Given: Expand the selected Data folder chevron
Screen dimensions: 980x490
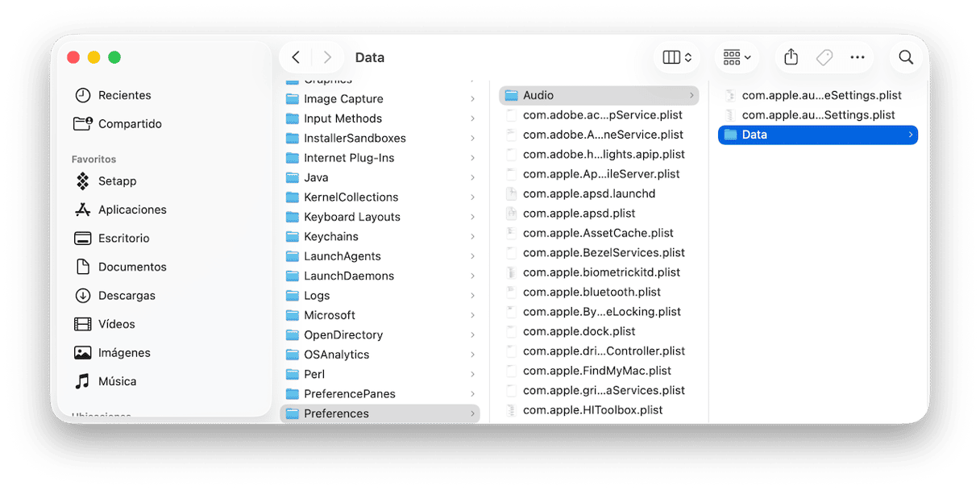Looking at the screenshot, I should tap(911, 135).
